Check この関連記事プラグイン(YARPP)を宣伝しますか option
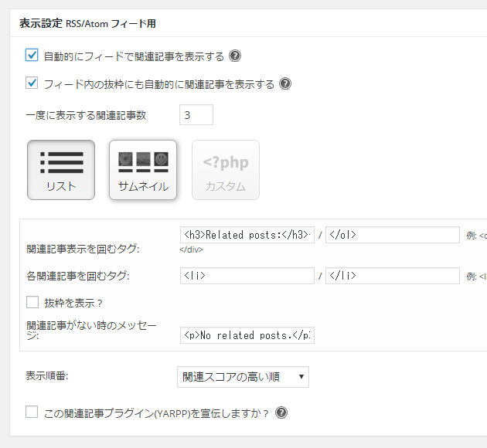The image size is (487, 448). 32,412
